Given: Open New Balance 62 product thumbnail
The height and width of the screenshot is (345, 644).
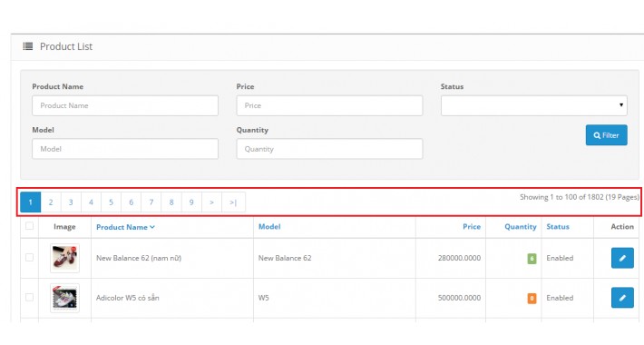Looking at the screenshot, I should [x=65, y=258].
